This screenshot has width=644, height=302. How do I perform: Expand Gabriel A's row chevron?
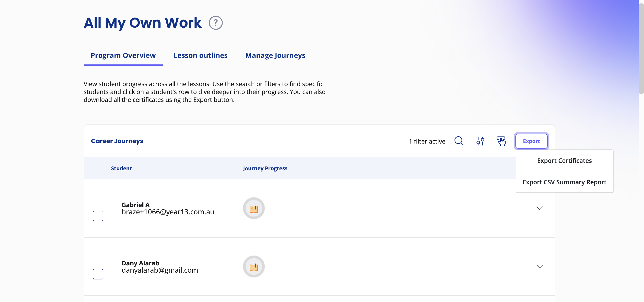pos(540,208)
